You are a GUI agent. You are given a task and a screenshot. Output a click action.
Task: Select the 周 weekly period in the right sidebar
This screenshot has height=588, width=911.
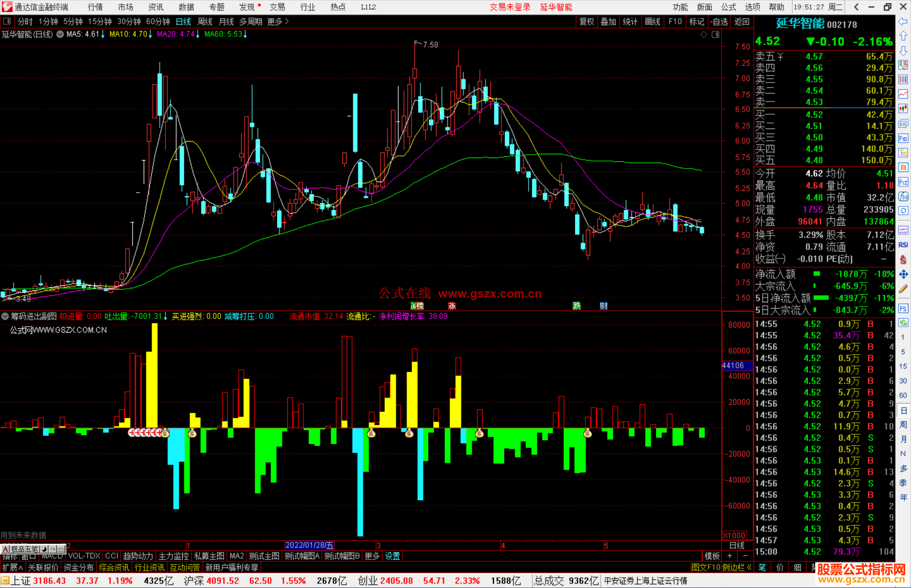point(903,424)
